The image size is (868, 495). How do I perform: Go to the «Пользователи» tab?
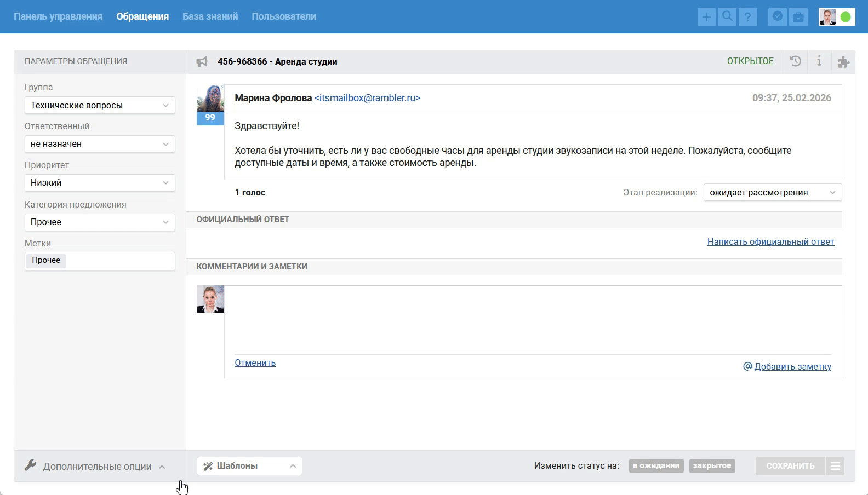284,16
